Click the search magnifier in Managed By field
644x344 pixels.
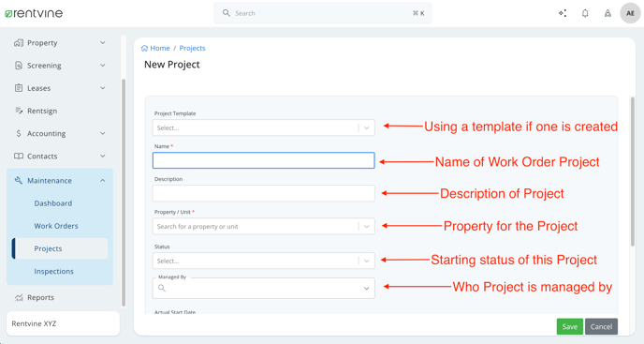tap(162, 288)
